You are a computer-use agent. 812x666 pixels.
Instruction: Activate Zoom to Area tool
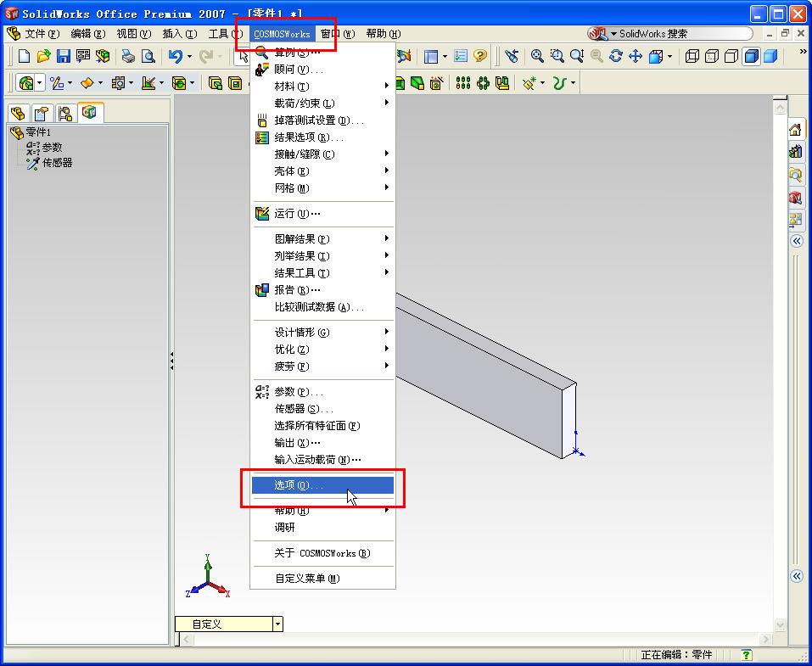tap(557, 56)
